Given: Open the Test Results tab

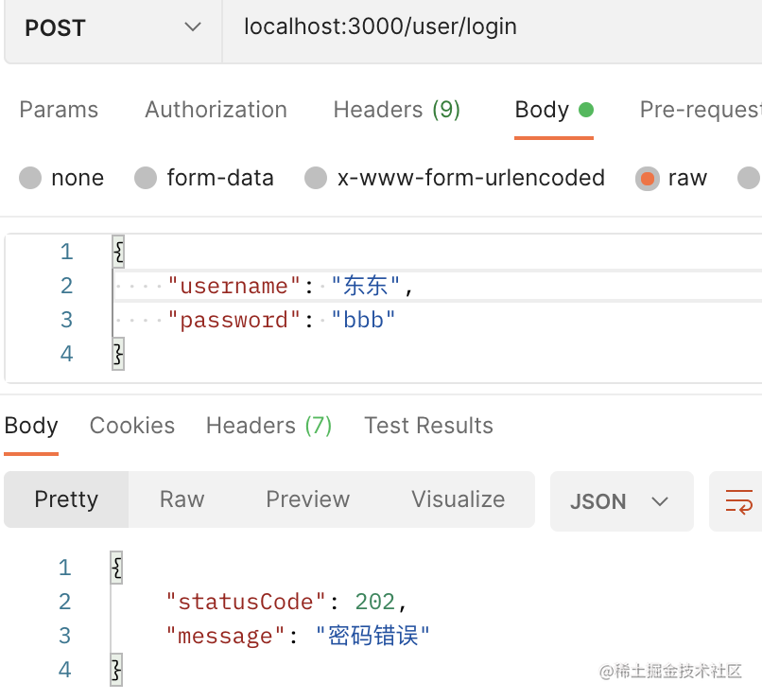Looking at the screenshot, I should pyautogui.click(x=428, y=426).
